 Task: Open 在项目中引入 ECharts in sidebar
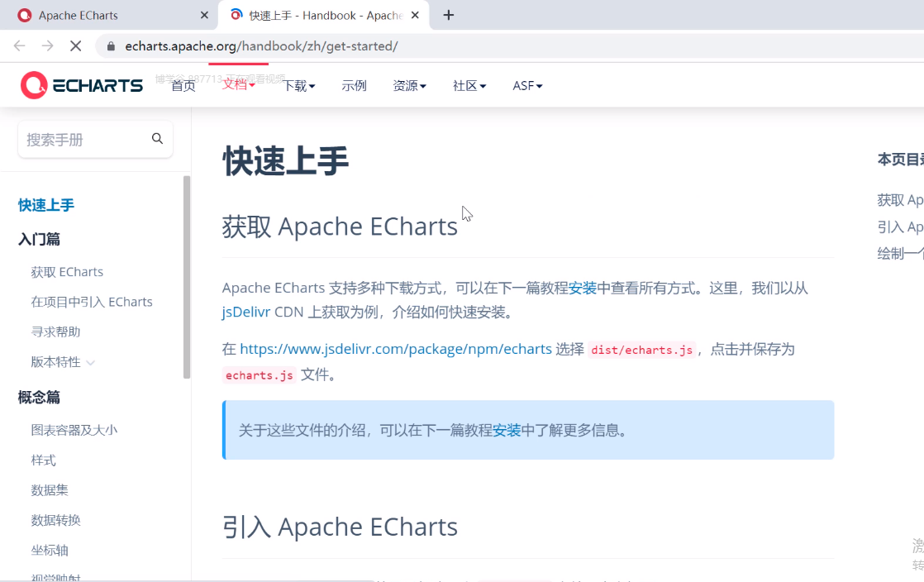[x=92, y=302]
